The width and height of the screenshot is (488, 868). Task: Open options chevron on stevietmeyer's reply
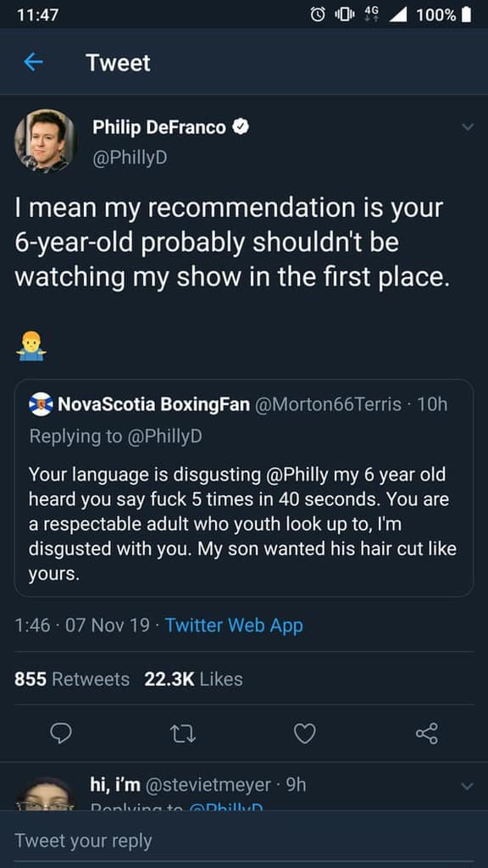click(468, 786)
